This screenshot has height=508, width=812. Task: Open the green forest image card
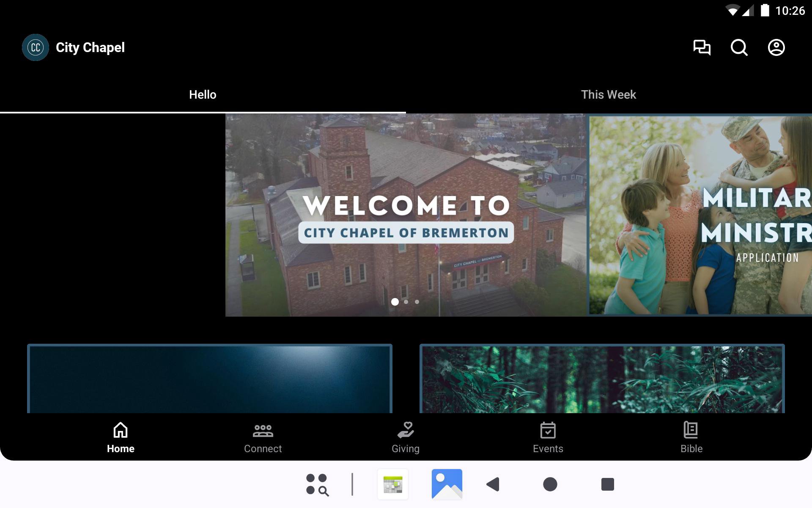(x=602, y=379)
